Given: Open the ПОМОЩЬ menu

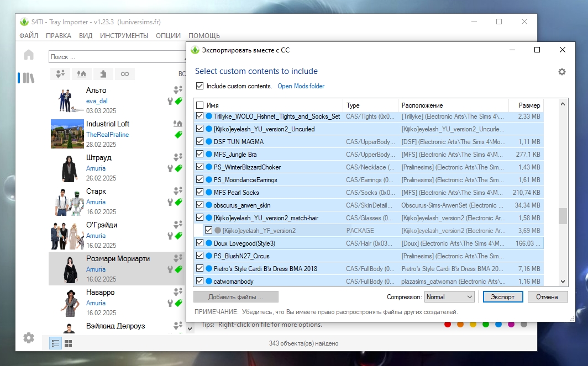Looking at the screenshot, I should click(x=204, y=35).
